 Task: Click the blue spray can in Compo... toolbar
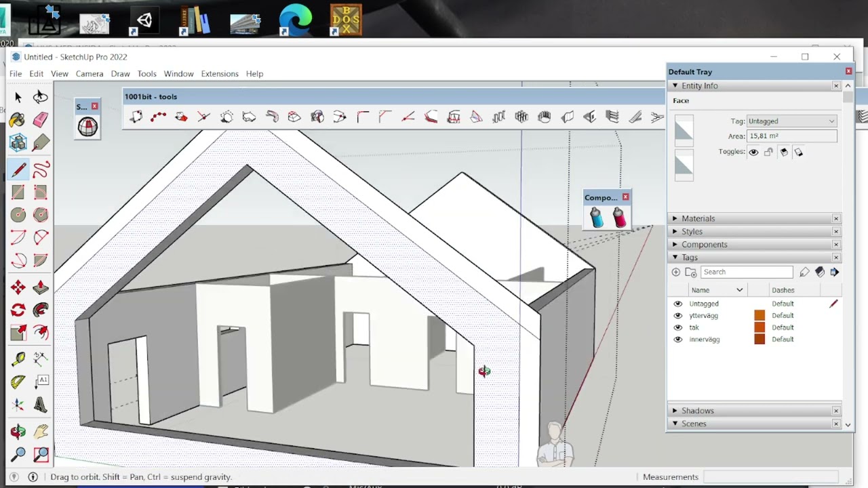596,218
